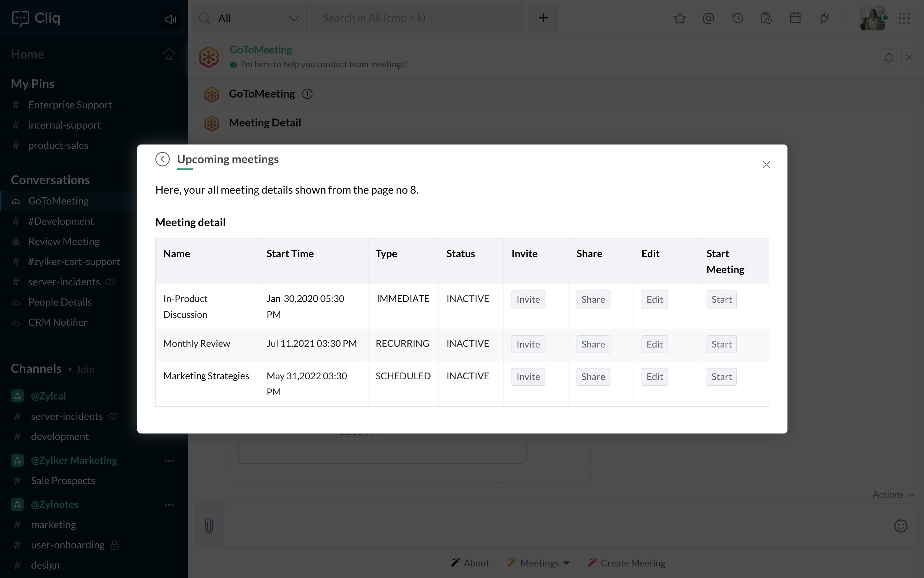Invite to Monthly Review meeting
This screenshot has width=924, height=578.
pyautogui.click(x=528, y=344)
